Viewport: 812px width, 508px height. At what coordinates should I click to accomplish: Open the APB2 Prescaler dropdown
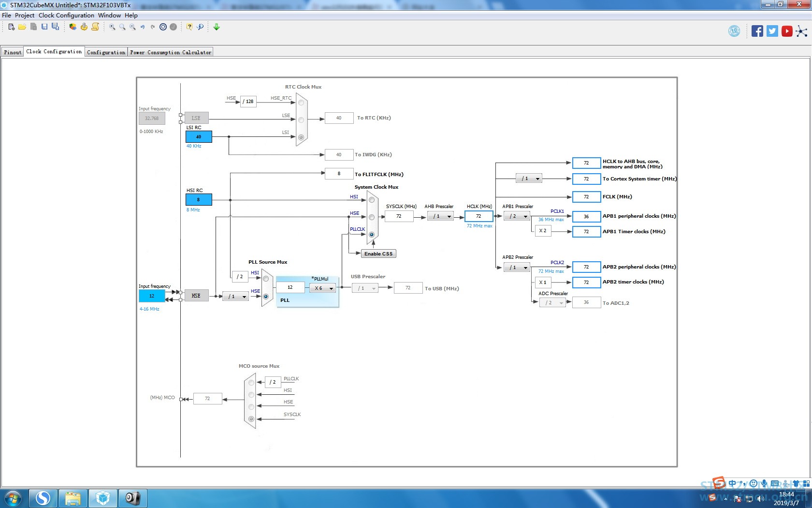[x=517, y=268]
